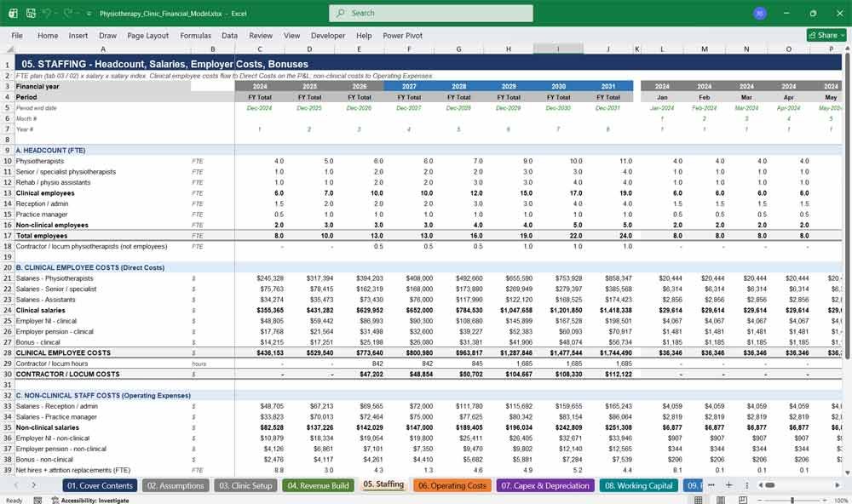Select 'CLINICAL EMPLOYEE COSTS' row label

pos(103,353)
